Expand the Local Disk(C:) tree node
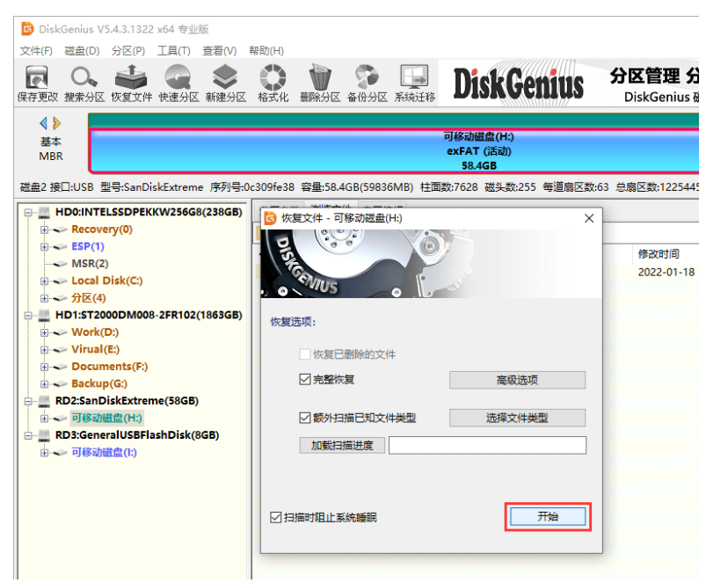 pyautogui.click(x=45, y=281)
